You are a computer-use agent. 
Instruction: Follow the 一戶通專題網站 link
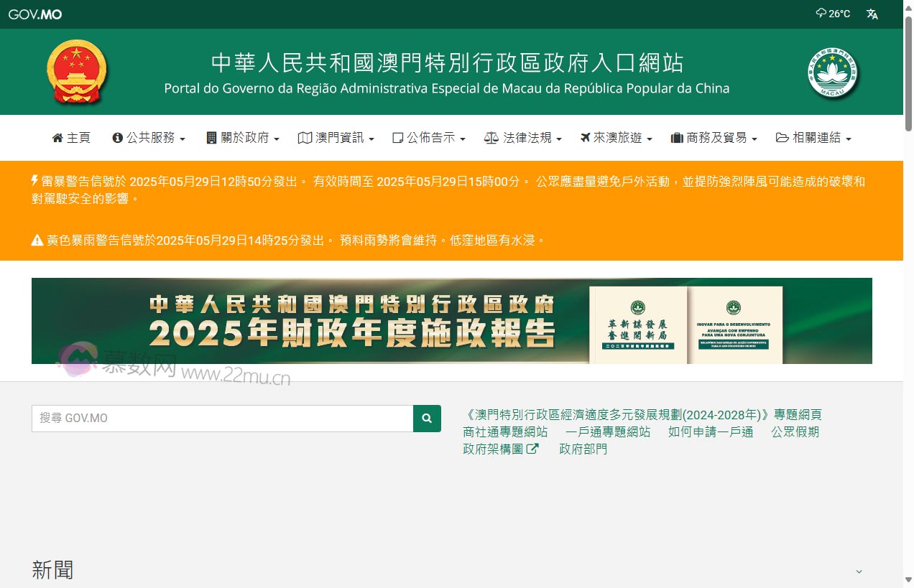coord(606,431)
